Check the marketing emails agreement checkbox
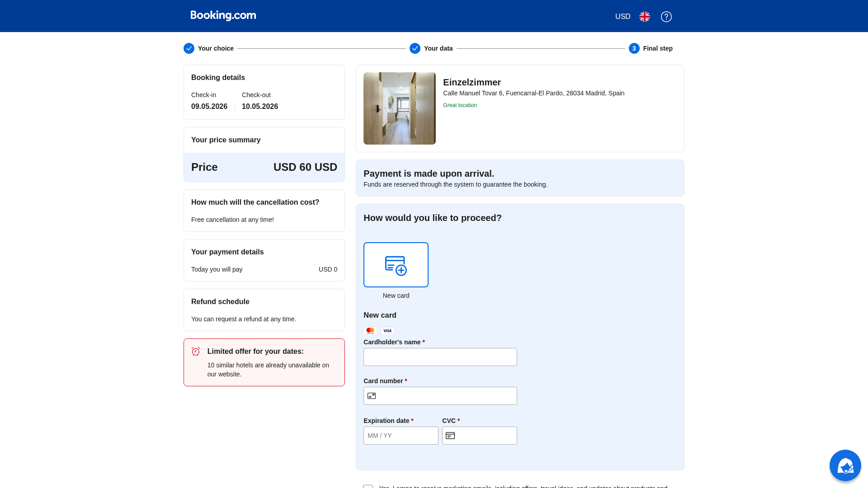The image size is (868, 488). [x=368, y=487]
